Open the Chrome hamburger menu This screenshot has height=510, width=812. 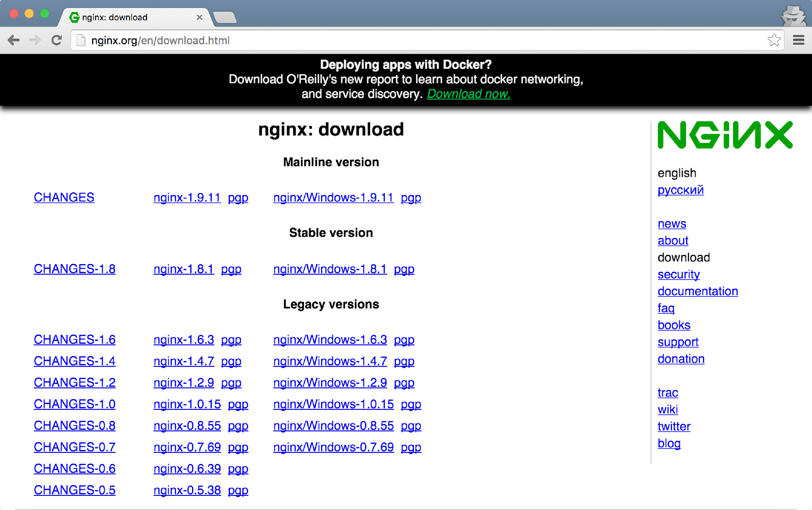798,40
